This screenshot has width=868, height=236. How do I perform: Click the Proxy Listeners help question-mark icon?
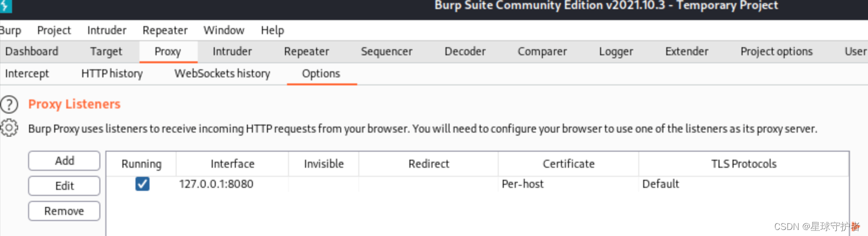(x=9, y=104)
